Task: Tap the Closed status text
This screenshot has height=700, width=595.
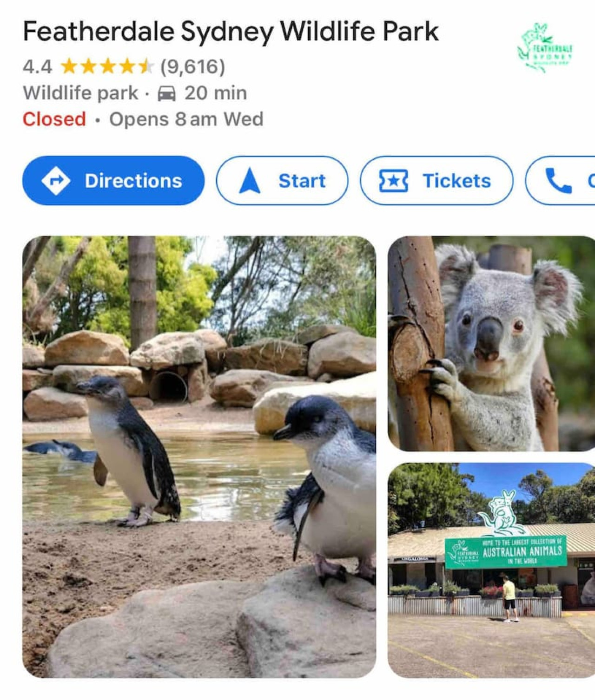Action: coord(54,119)
